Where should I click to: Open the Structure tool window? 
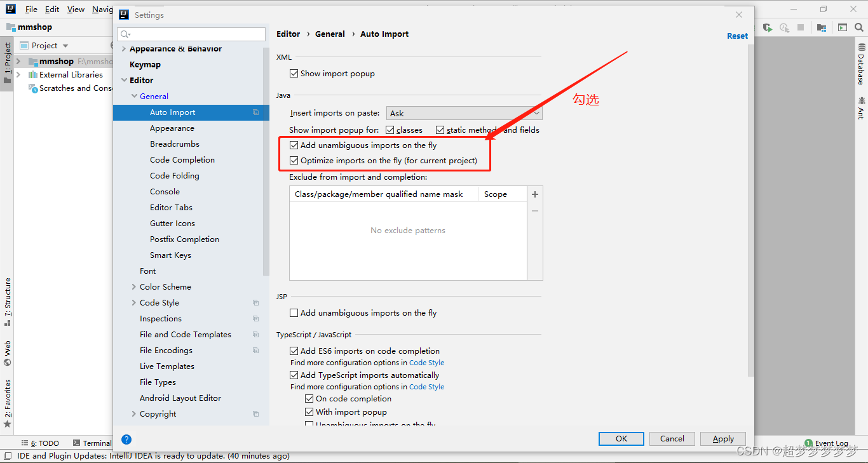pyautogui.click(x=8, y=302)
